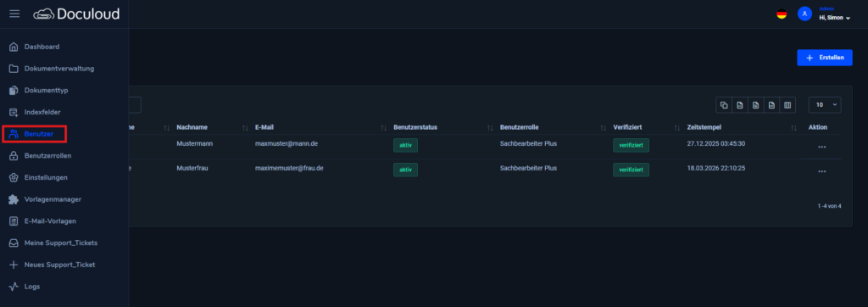This screenshot has width=868, height=307.
Task: Open the German flag language selector
Action: 782,14
